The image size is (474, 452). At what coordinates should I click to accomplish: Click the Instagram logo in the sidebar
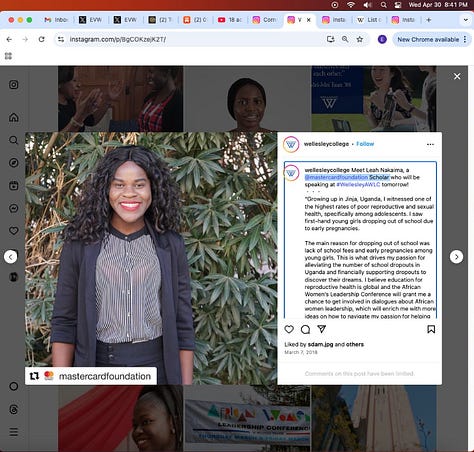pos(14,85)
